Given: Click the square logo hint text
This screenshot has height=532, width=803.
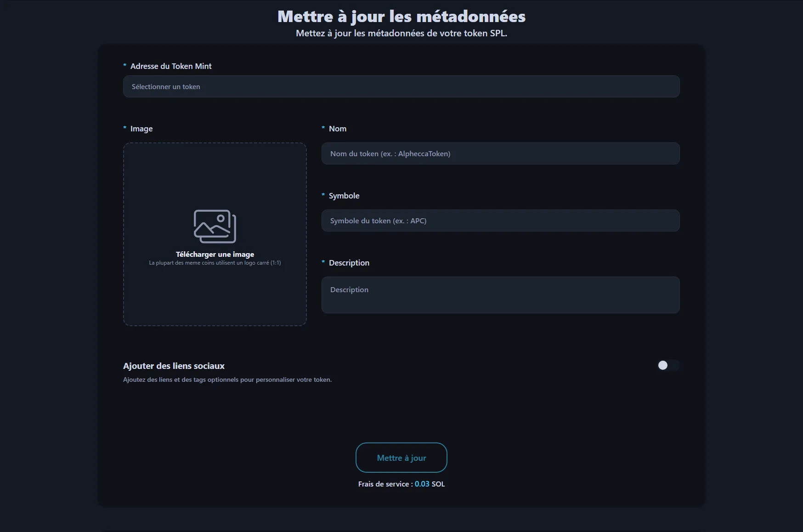Looking at the screenshot, I should coord(215,263).
